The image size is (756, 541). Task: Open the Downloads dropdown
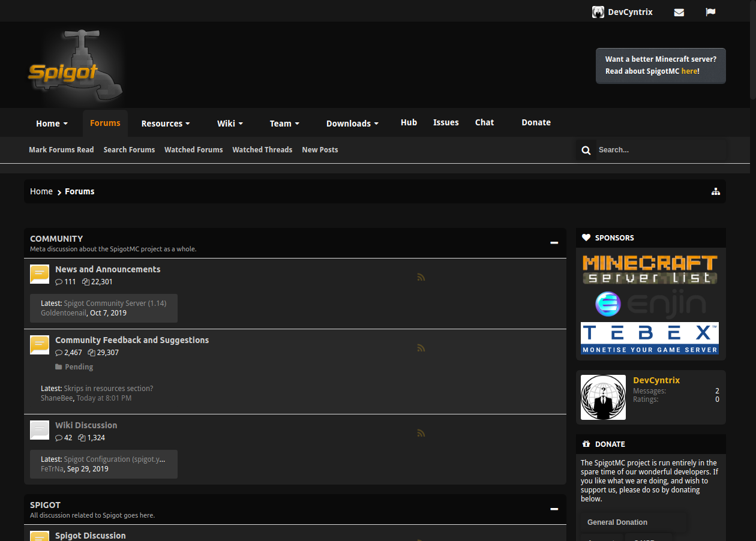tap(352, 123)
